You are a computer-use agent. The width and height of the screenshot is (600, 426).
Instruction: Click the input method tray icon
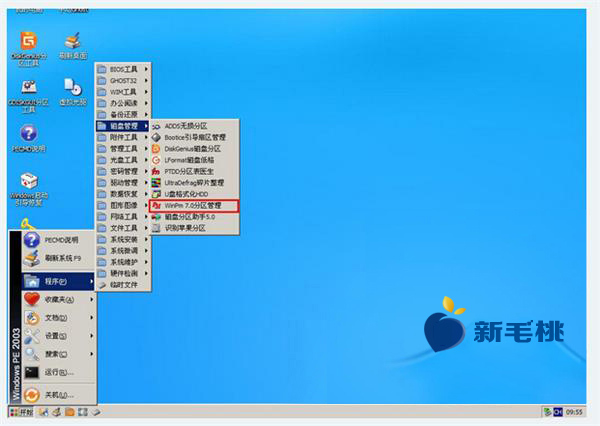pyautogui.click(x=558, y=412)
